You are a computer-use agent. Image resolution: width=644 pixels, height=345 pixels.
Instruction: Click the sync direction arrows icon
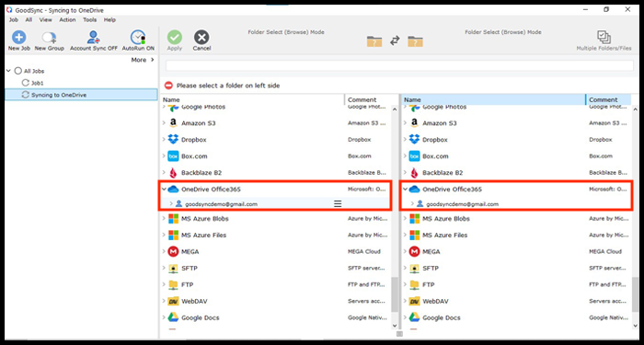coord(395,40)
